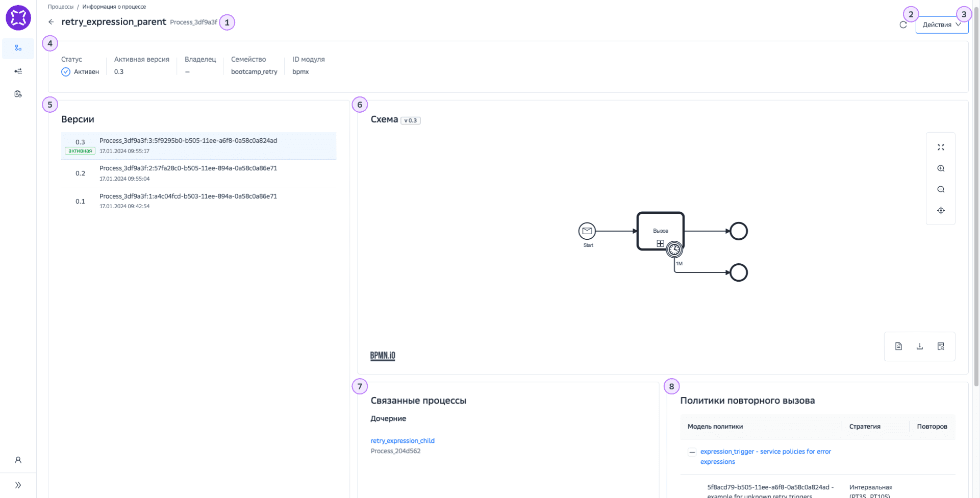Select the process instances icon in sidebar
The height and width of the screenshot is (498, 980).
[x=18, y=71]
